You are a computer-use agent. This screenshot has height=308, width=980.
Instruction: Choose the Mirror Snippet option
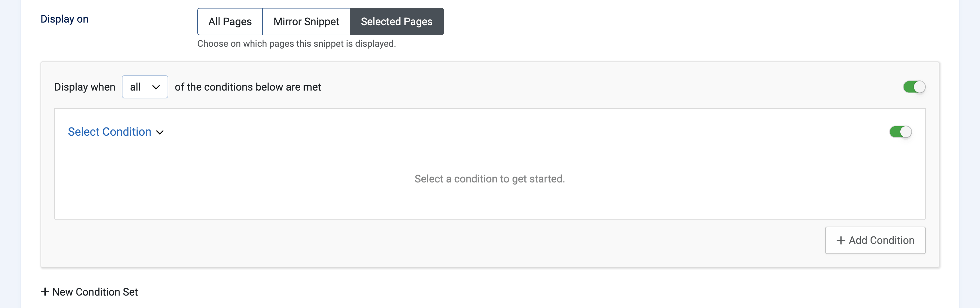306,22
